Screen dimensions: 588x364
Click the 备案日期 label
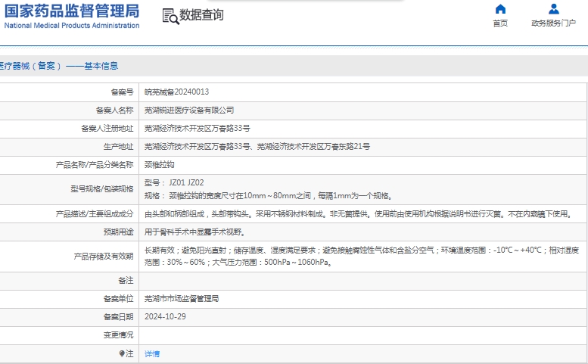(118, 317)
